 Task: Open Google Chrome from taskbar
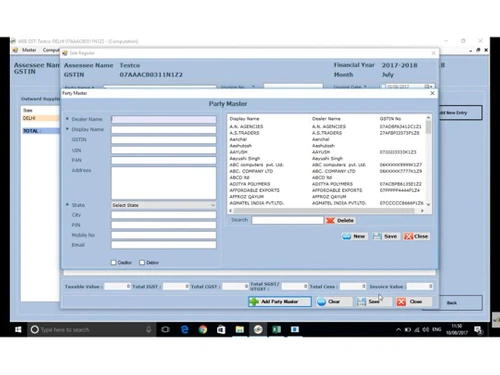pos(203,330)
